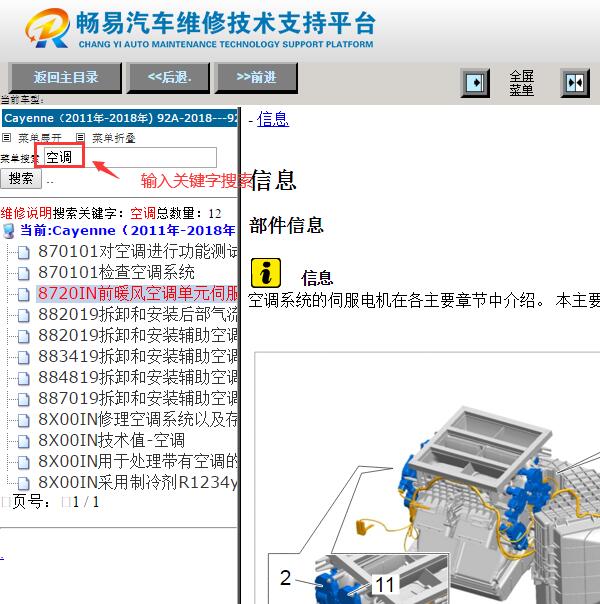Select the 当前:Cayenne root tree node
The image size is (600, 604).
(128, 230)
